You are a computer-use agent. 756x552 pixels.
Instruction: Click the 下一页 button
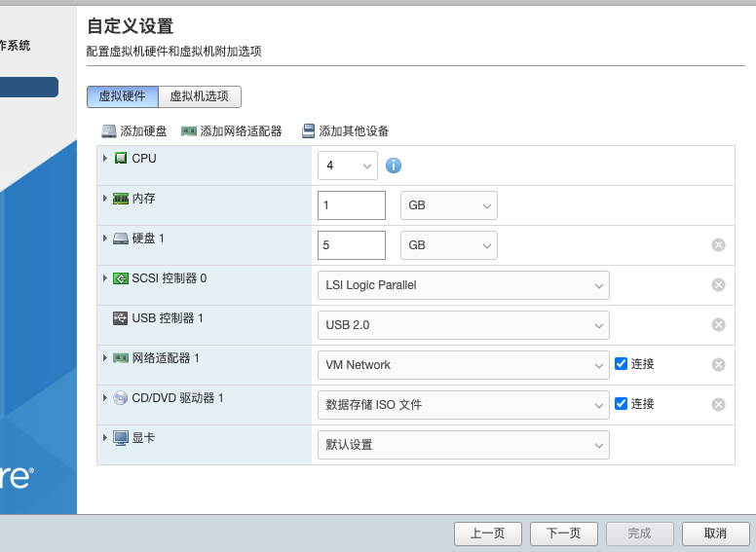click(x=563, y=534)
